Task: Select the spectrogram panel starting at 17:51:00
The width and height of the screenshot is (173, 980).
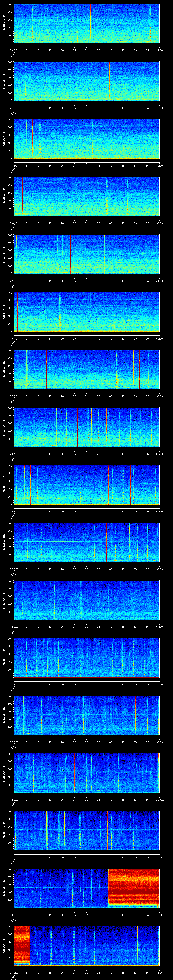Action: click(86, 312)
